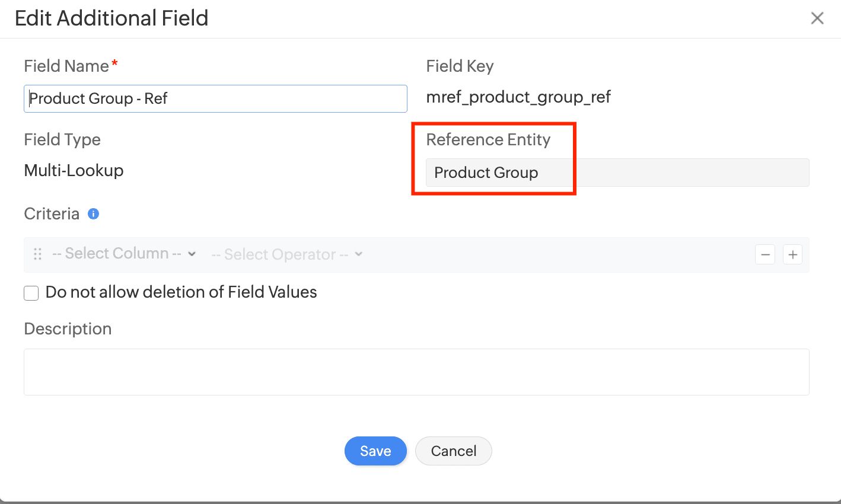
Task: Remove criteria row with minus button
Action: [765, 255]
